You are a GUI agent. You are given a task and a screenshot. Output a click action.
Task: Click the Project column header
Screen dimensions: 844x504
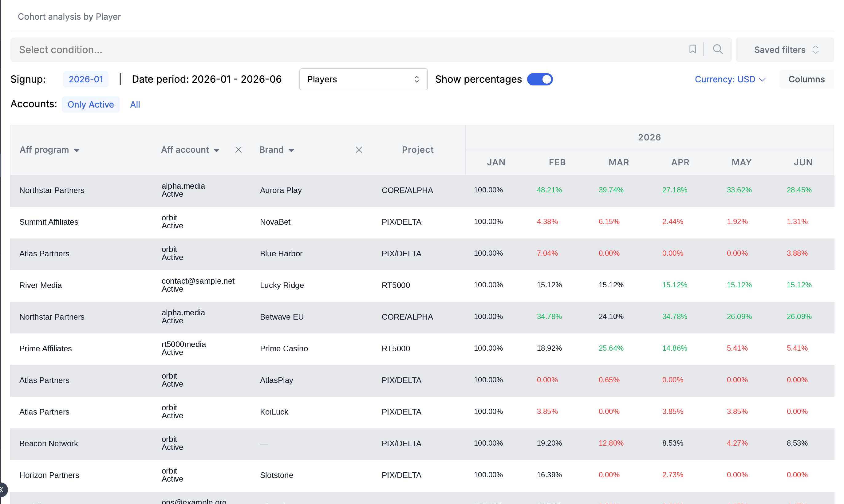[x=417, y=150]
